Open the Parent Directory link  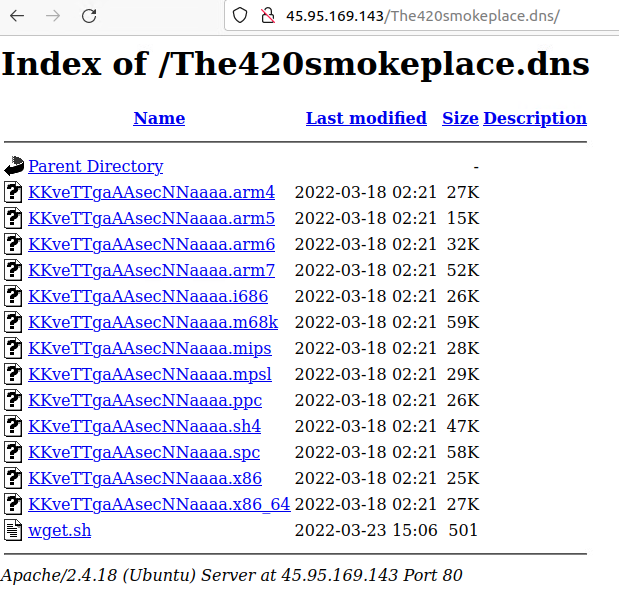point(95,167)
